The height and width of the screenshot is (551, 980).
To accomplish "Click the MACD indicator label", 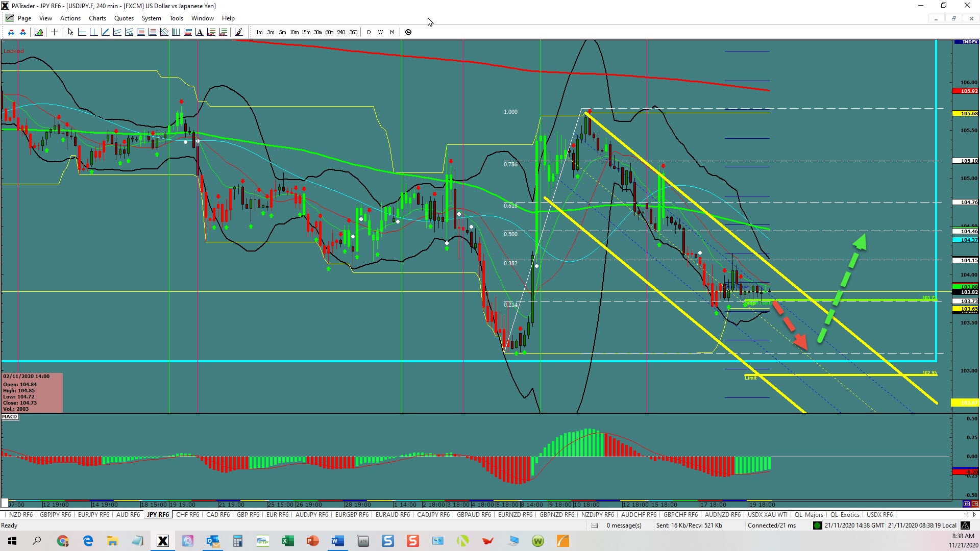I will point(10,417).
